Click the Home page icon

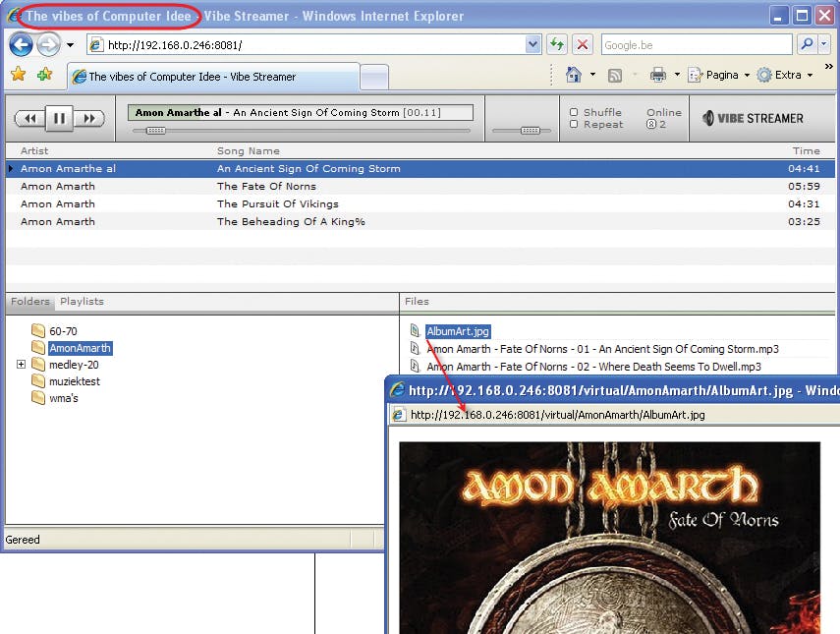(x=573, y=75)
